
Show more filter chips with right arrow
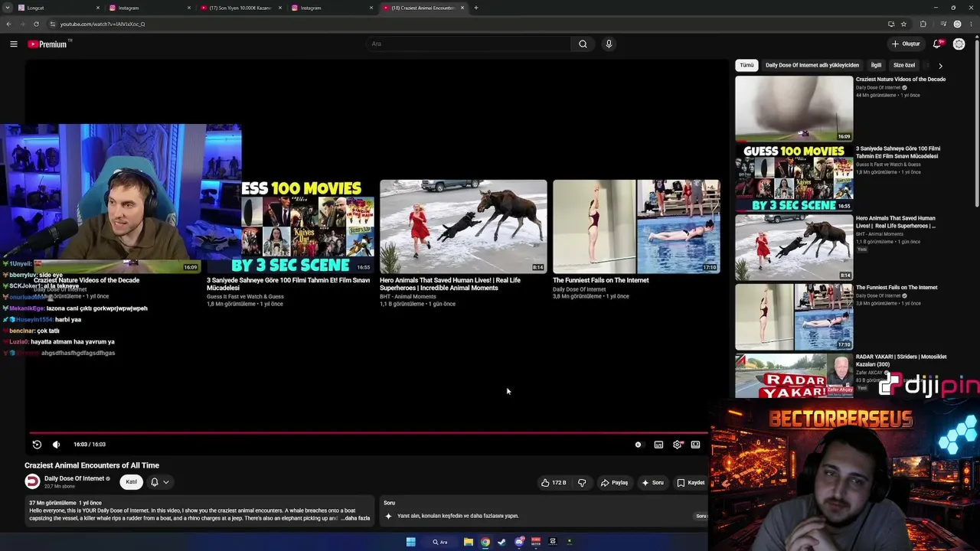click(x=940, y=66)
